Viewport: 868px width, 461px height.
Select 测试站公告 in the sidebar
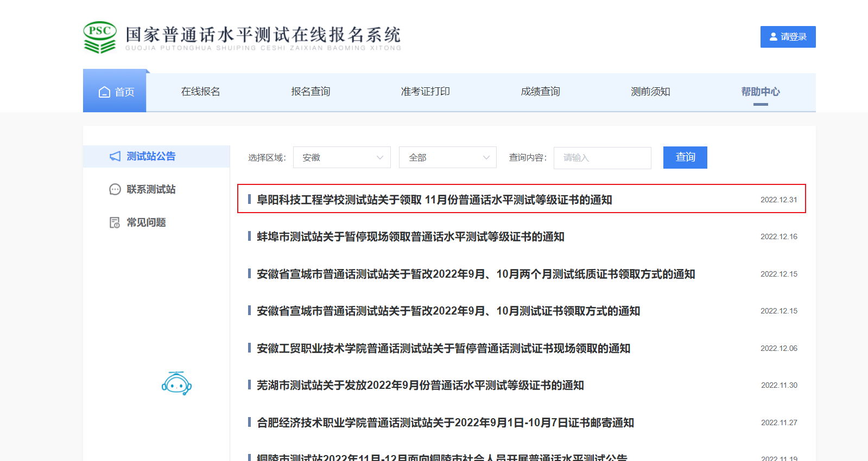pyautogui.click(x=156, y=156)
